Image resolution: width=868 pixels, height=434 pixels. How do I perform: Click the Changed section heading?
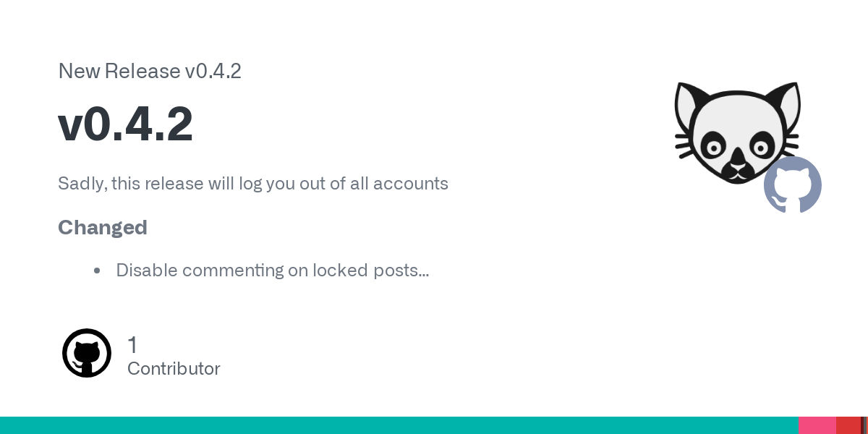click(103, 227)
